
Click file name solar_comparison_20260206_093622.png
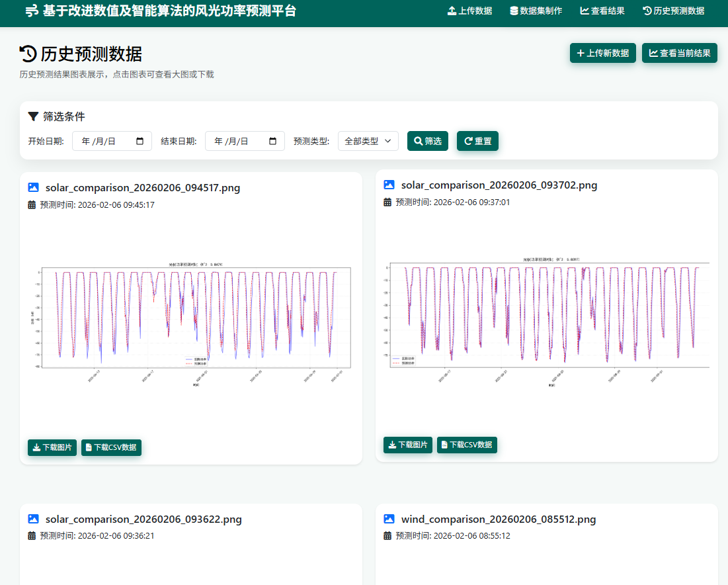143,519
